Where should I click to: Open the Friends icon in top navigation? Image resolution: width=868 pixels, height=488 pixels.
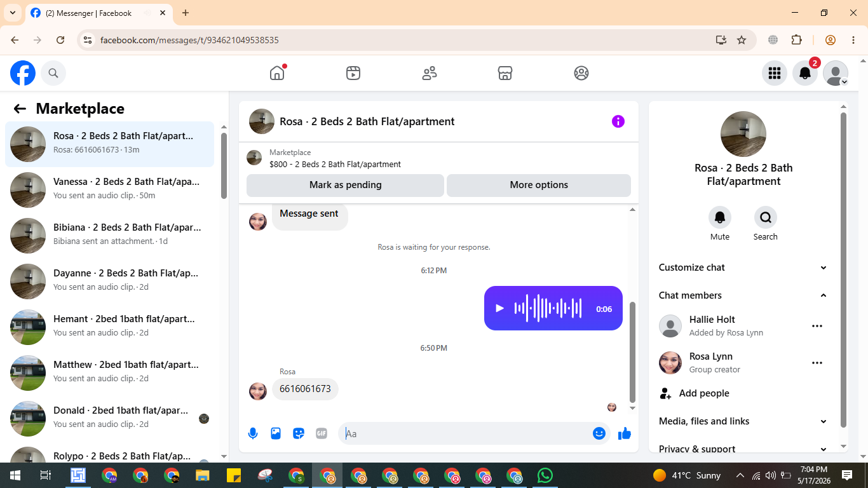(x=430, y=73)
